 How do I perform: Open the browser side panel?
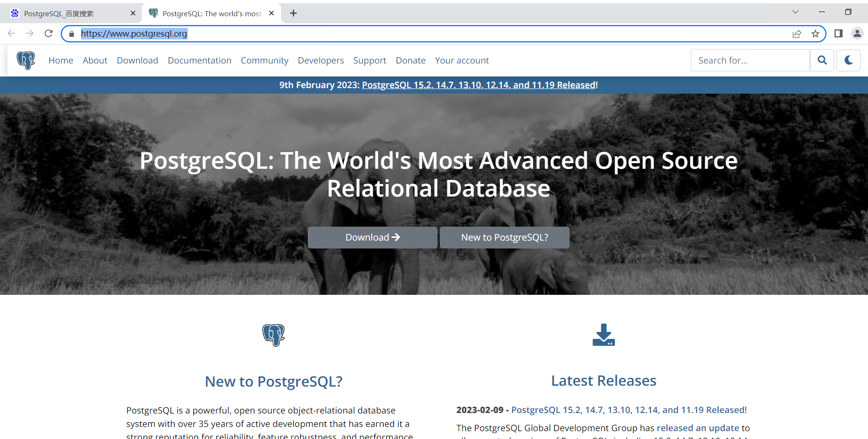[x=838, y=33]
